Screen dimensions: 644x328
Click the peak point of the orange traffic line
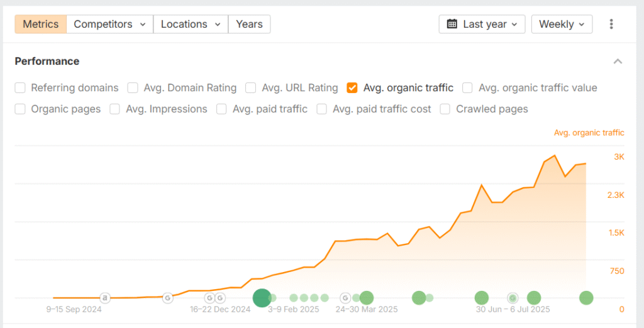click(x=554, y=155)
